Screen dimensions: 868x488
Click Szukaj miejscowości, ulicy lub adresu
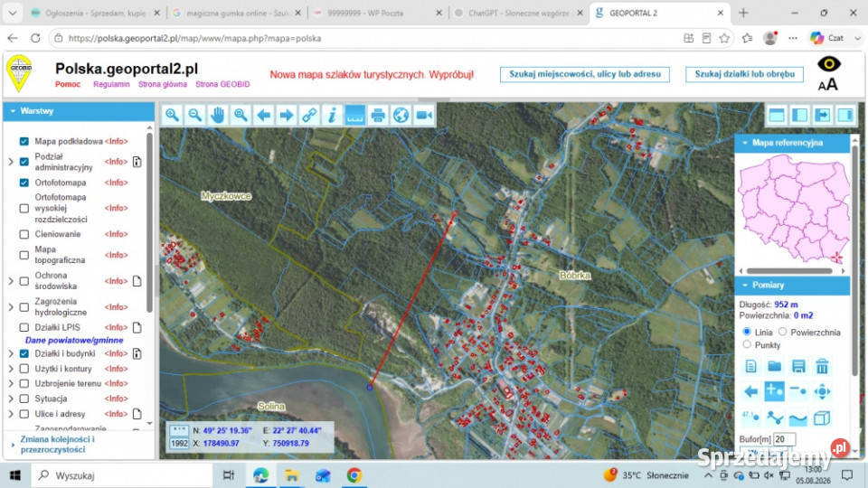coord(585,74)
